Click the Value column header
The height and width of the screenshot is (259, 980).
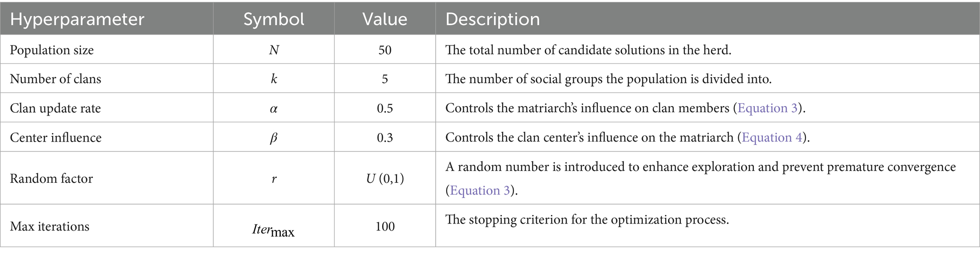click(x=385, y=19)
